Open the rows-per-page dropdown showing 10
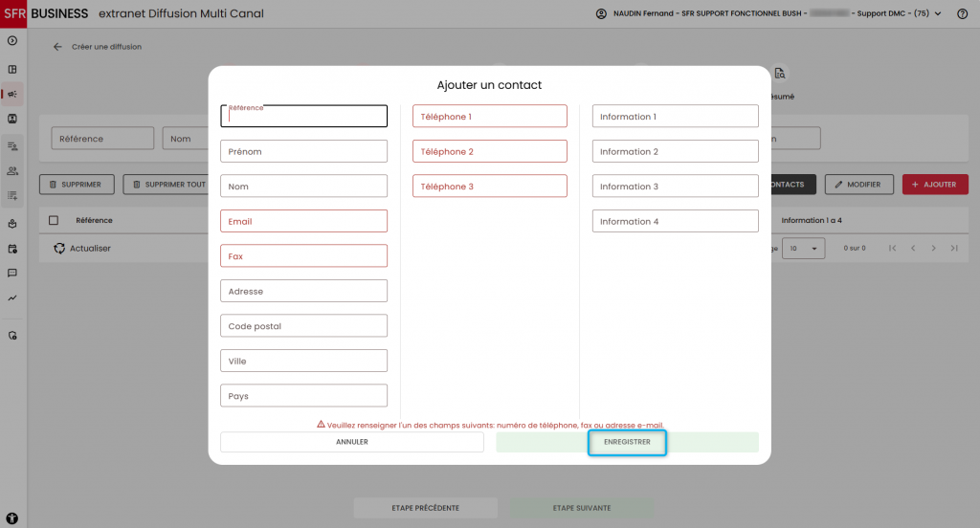This screenshot has width=980, height=528. coord(803,248)
